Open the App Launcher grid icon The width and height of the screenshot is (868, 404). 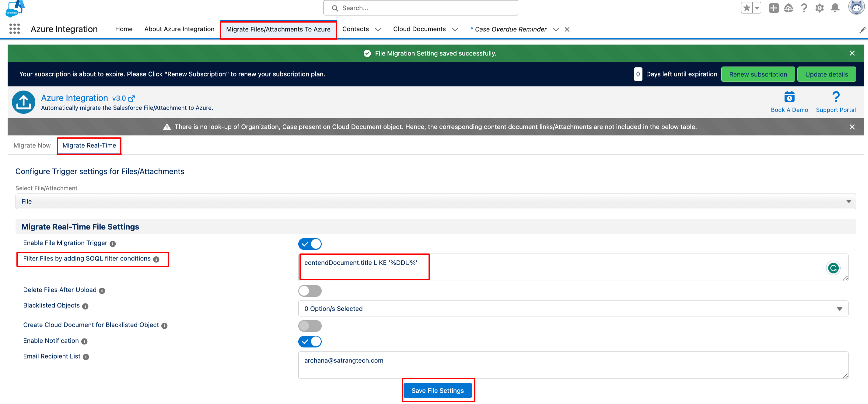click(x=15, y=29)
